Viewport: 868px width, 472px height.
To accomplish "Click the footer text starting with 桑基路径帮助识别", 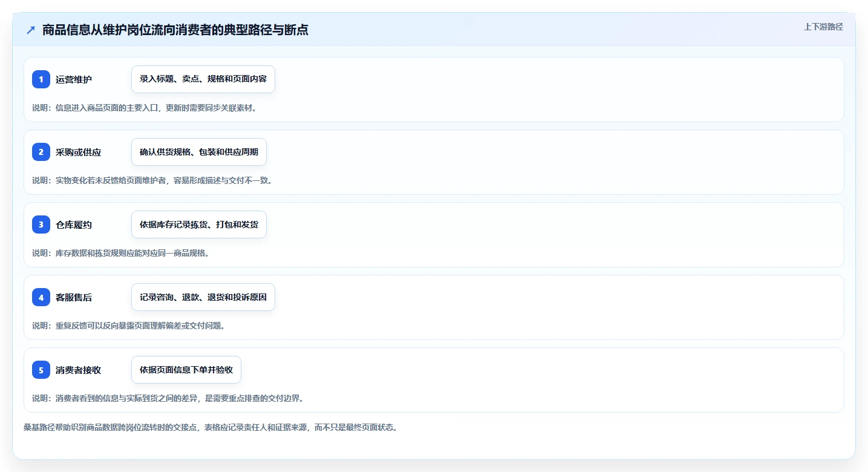I will pos(211,427).
